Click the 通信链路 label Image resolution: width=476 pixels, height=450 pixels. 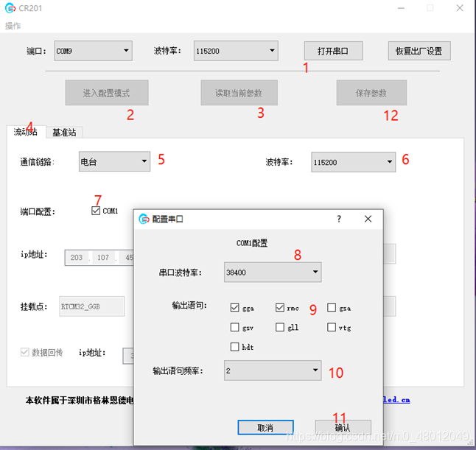(38, 162)
